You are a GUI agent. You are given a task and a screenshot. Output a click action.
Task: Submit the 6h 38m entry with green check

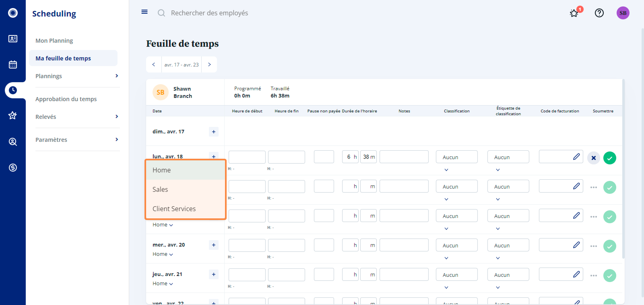[x=610, y=158]
